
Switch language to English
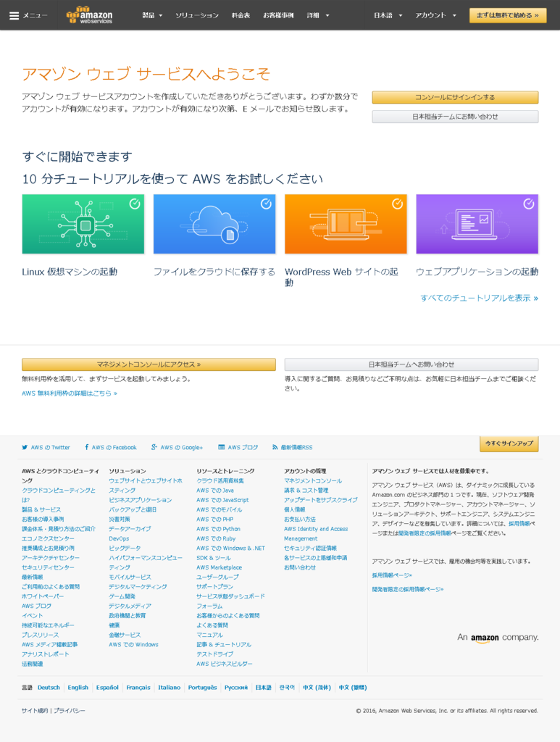click(78, 688)
